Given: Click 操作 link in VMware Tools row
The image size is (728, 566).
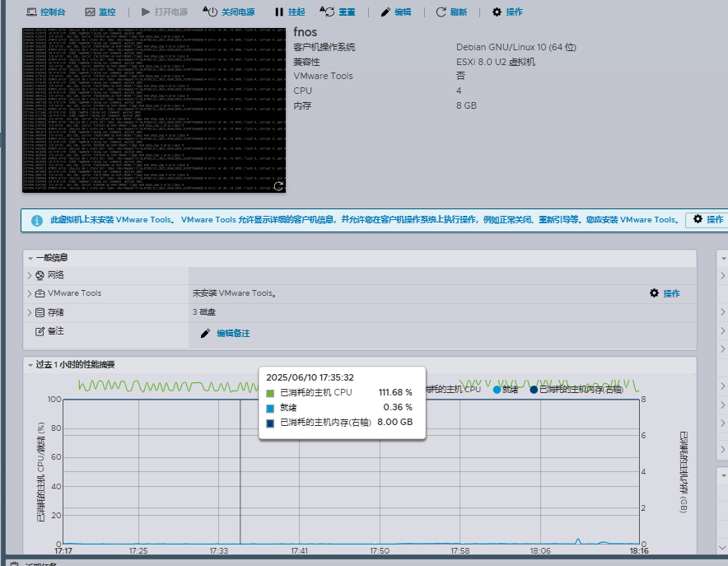Looking at the screenshot, I should [x=665, y=293].
